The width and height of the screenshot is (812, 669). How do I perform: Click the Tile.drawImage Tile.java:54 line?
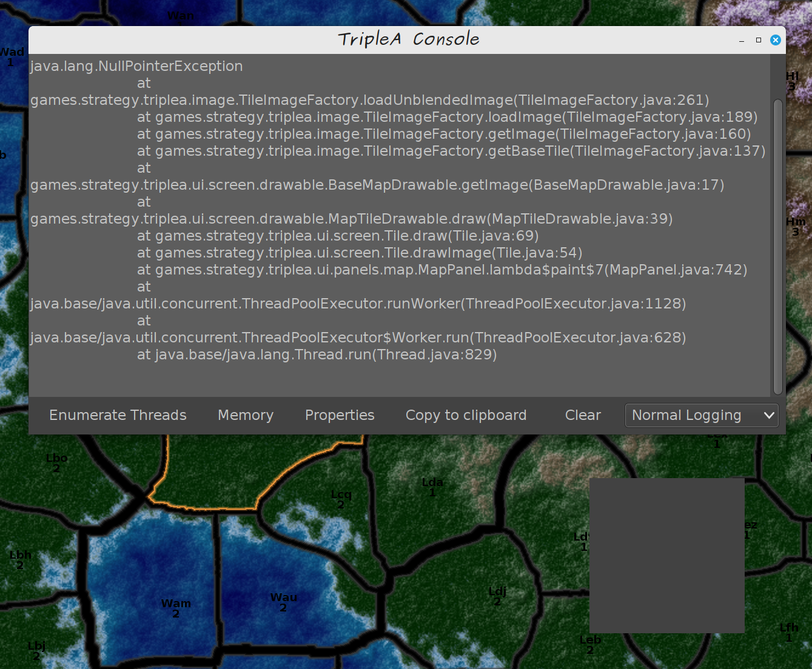click(360, 253)
